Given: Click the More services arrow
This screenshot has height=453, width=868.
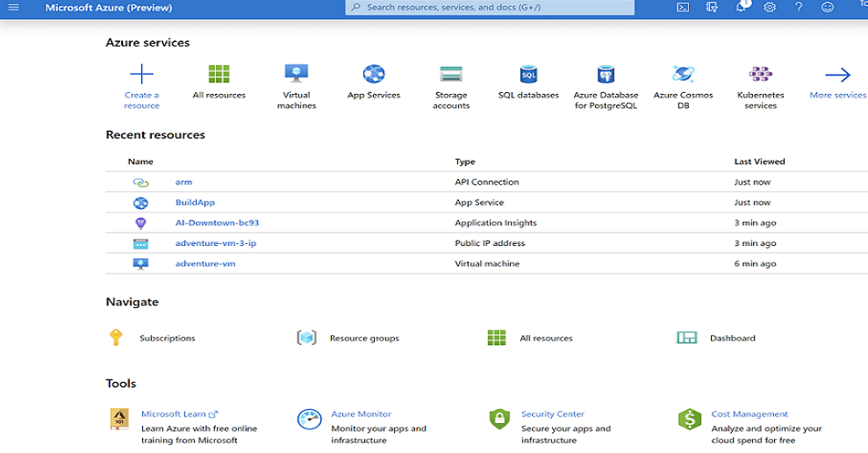Looking at the screenshot, I should [837, 75].
